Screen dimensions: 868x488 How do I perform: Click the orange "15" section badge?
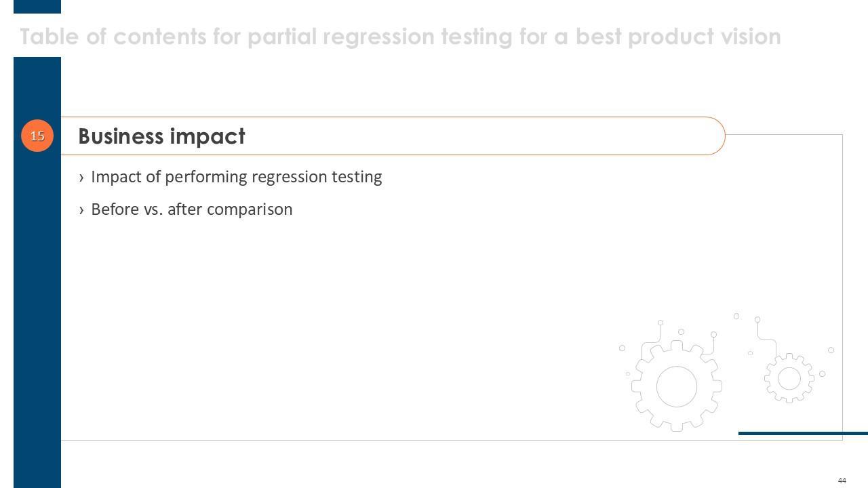pyautogui.click(x=37, y=136)
